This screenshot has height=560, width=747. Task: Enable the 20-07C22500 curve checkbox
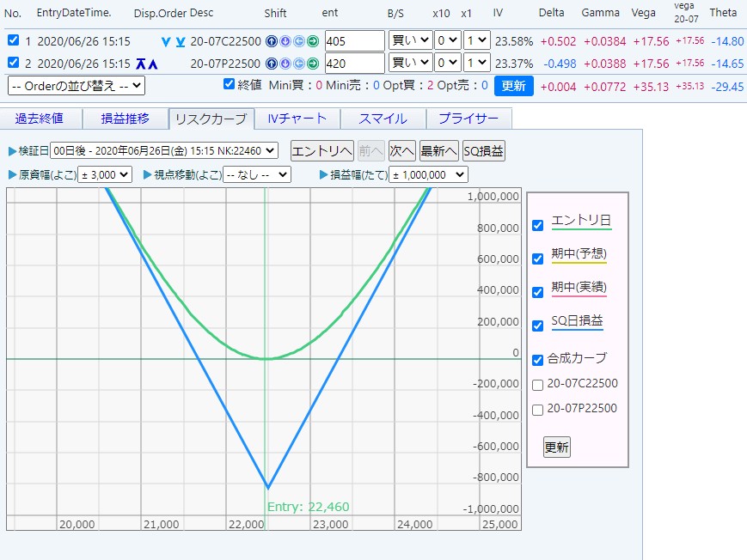(x=537, y=385)
